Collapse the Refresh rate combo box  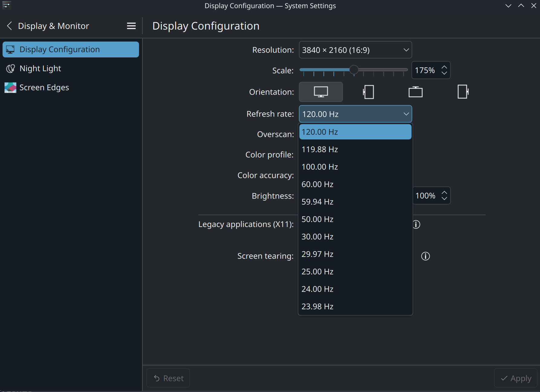point(355,114)
